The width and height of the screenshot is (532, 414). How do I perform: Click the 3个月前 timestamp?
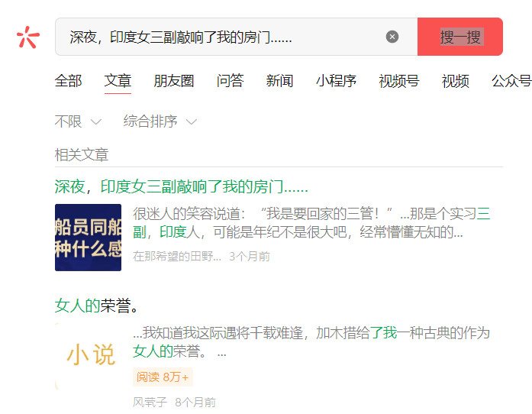250,257
